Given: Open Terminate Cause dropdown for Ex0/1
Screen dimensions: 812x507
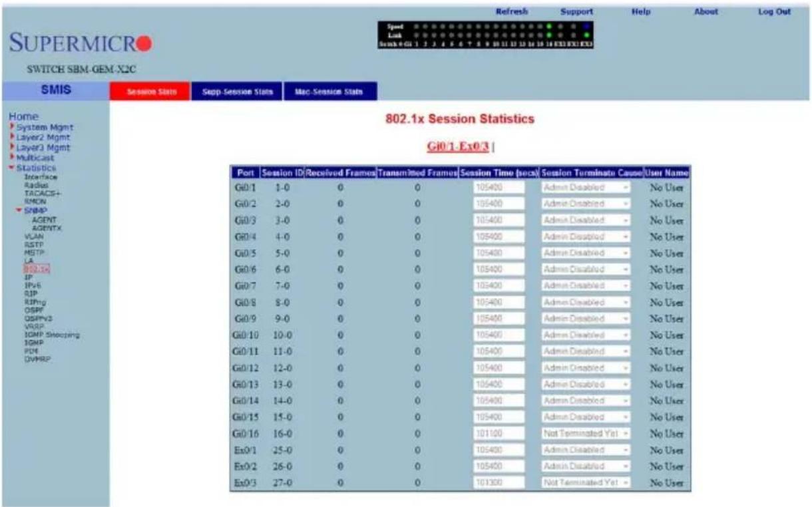Looking at the screenshot, I should tap(585, 450).
